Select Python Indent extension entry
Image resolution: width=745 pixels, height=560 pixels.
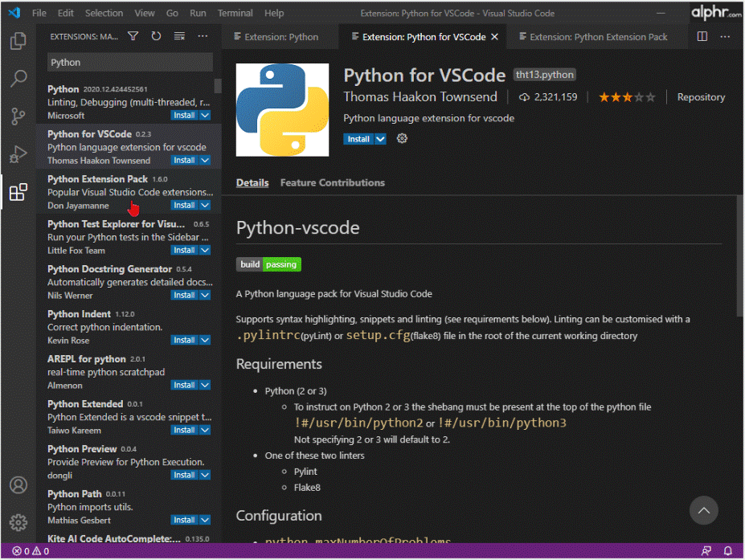click(129, 327)
